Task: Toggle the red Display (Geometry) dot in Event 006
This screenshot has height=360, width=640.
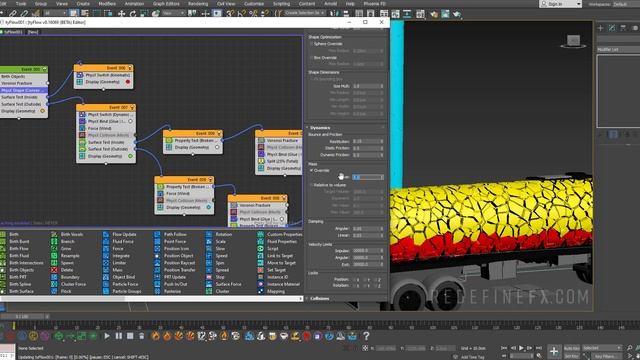Action: point(128,82)
